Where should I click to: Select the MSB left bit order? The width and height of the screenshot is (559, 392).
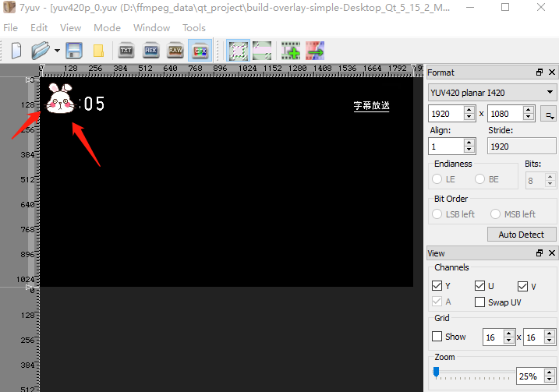tap(496, 214)
